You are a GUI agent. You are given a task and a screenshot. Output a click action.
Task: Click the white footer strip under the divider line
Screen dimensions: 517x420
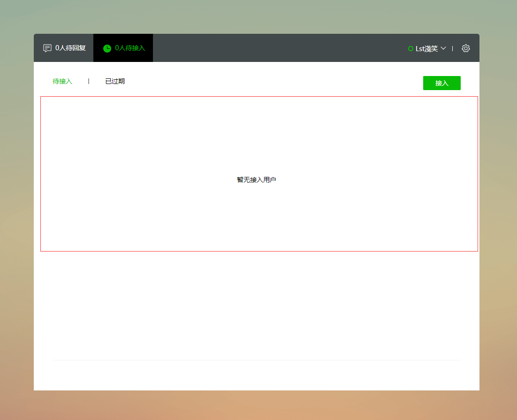click(256, 375)
